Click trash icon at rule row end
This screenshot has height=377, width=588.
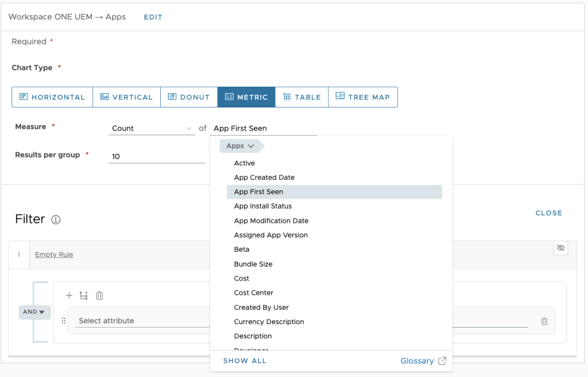pyautogui.click(x=544, y=321)
